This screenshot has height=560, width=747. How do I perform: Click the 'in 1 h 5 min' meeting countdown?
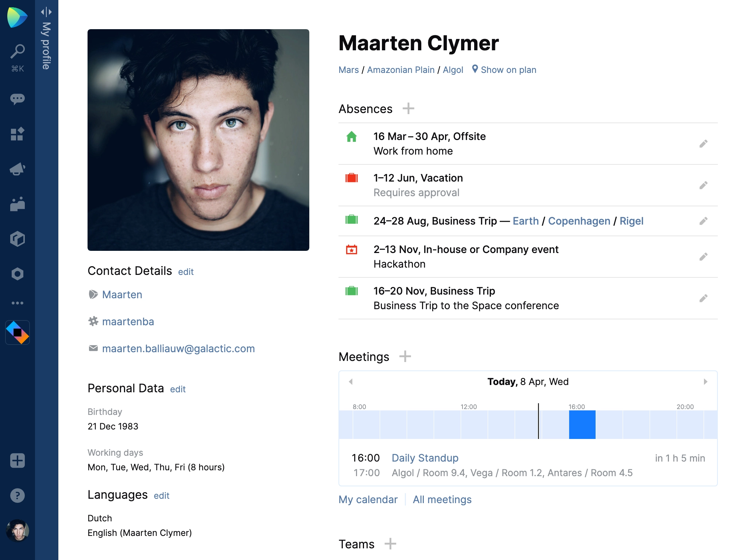point(680,458)
